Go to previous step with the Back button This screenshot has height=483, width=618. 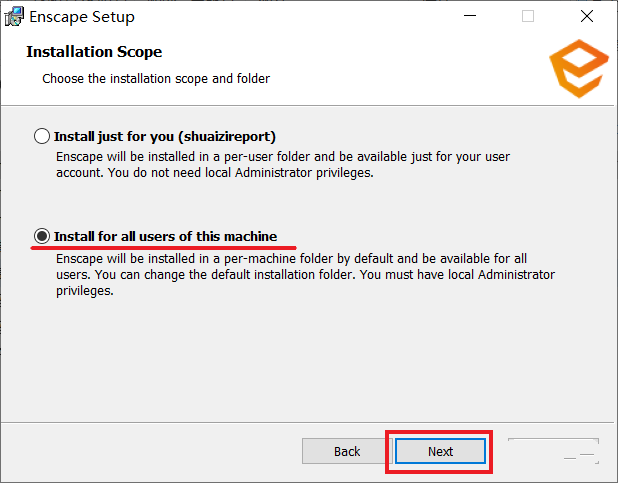point(347,451)
